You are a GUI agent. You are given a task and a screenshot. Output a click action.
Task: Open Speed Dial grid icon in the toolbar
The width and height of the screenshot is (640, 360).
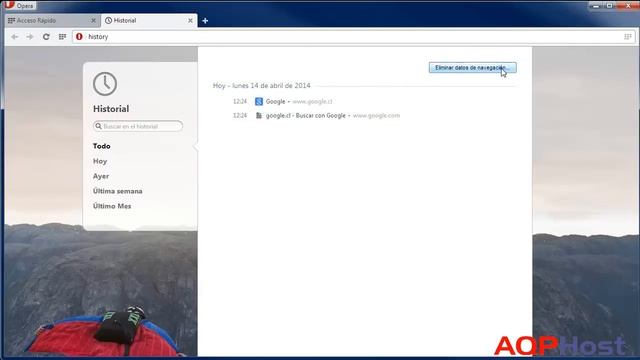[62, 37]
